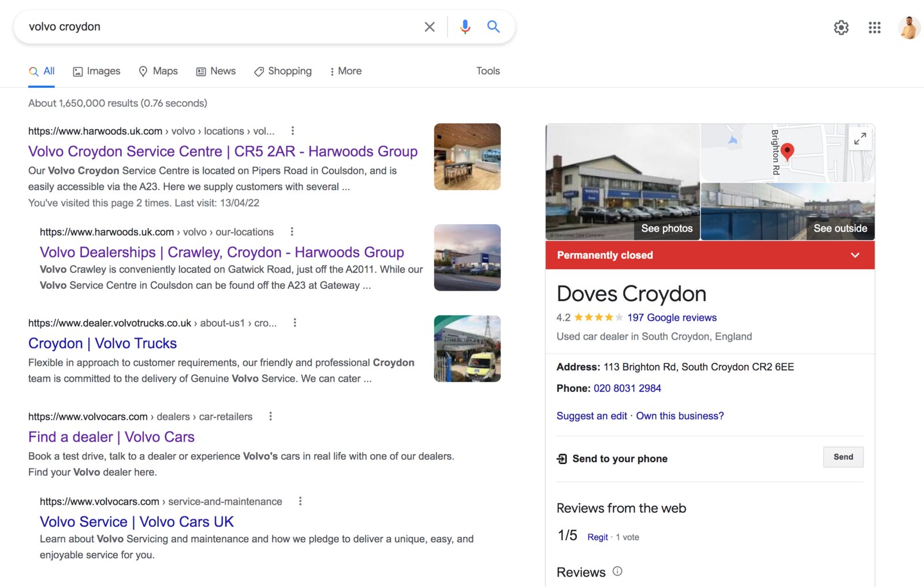Open Volvo Dealerships Crawley, Croydon link
Screen dimensions: 924x587
[222, 252]
